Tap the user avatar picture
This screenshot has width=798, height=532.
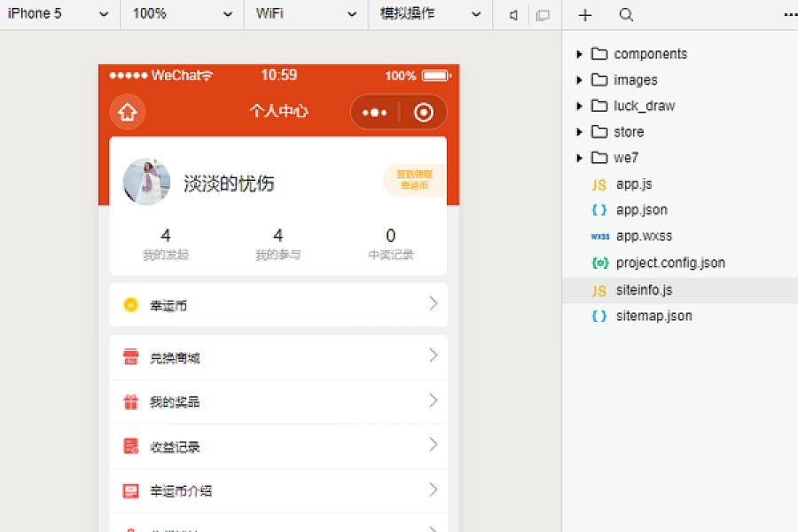point(146,183)
